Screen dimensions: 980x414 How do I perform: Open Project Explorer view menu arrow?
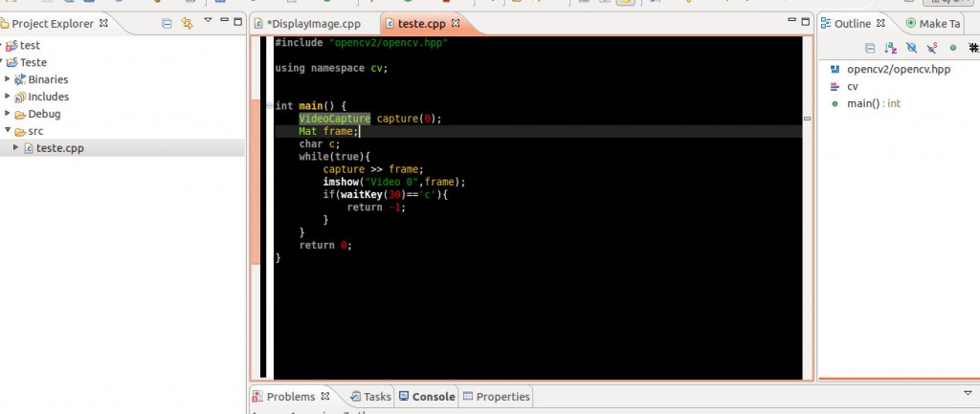208,21
